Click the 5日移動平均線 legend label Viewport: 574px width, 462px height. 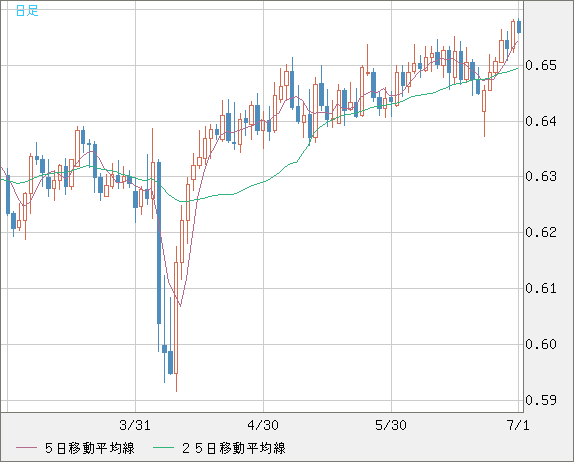point(90,448)
